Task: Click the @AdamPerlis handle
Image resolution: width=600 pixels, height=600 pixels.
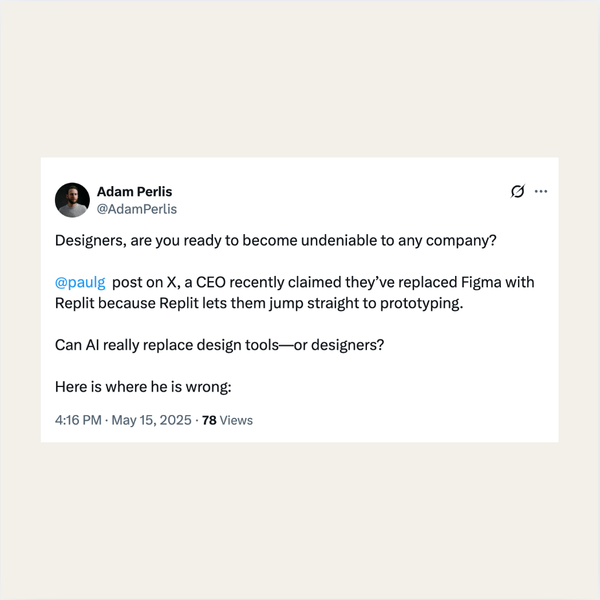Action: (x=136, y=209)
